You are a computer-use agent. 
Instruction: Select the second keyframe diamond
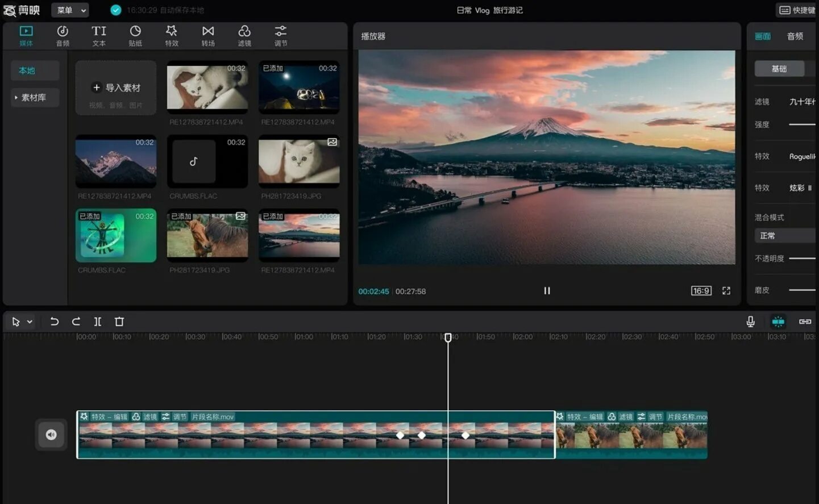[x=422, y=435]
